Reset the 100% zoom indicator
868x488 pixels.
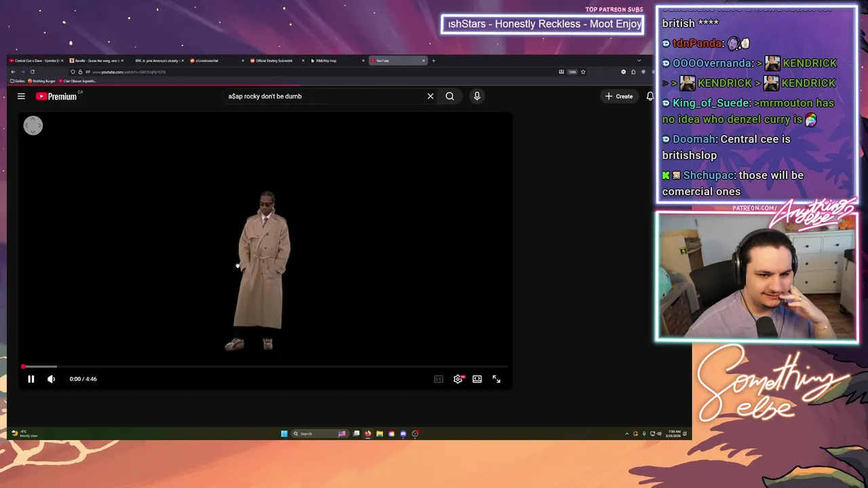click(x=572, y=72)
